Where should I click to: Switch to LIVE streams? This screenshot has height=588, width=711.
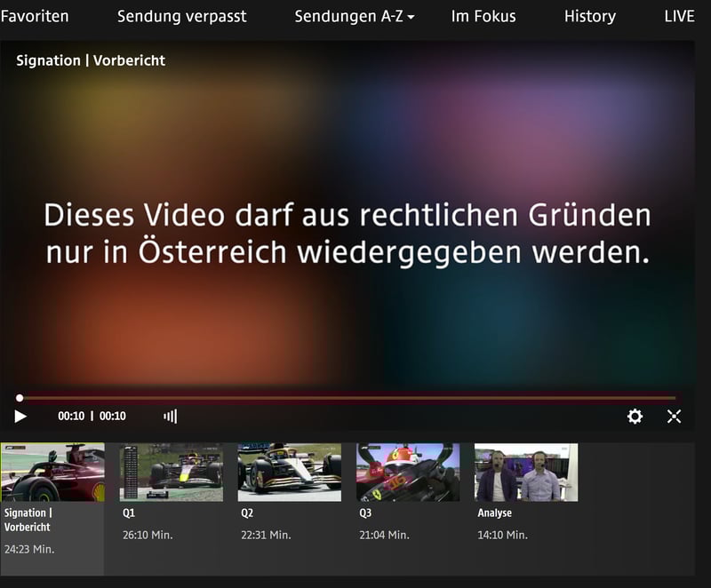click(679, 16)
